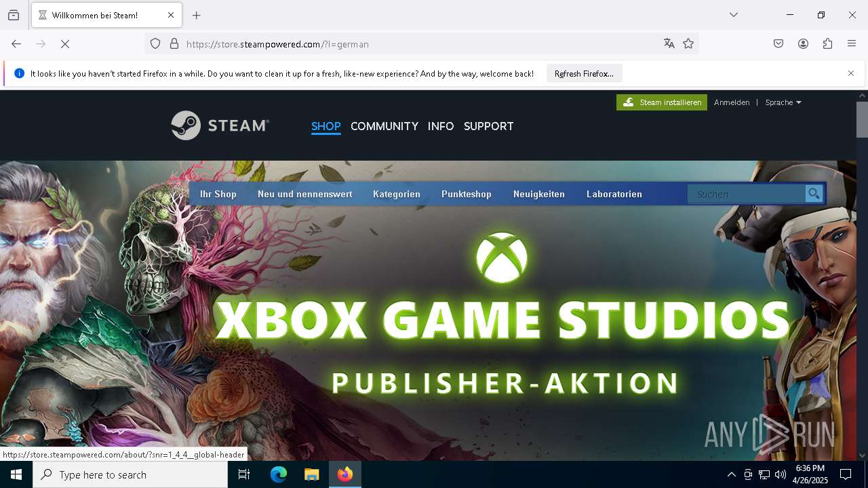Focus the Suchen store search field
868x488 pixels.
pos(746,194)
